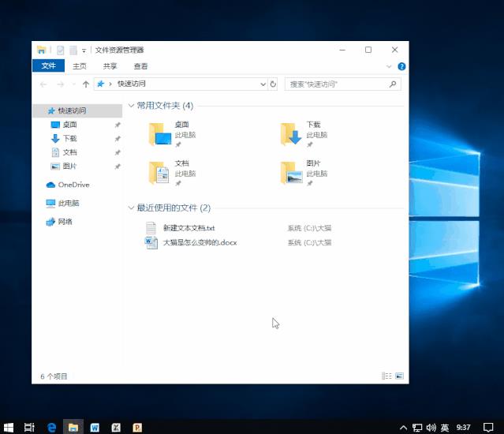Switch to large icons view in status bar

pos(400,376)
